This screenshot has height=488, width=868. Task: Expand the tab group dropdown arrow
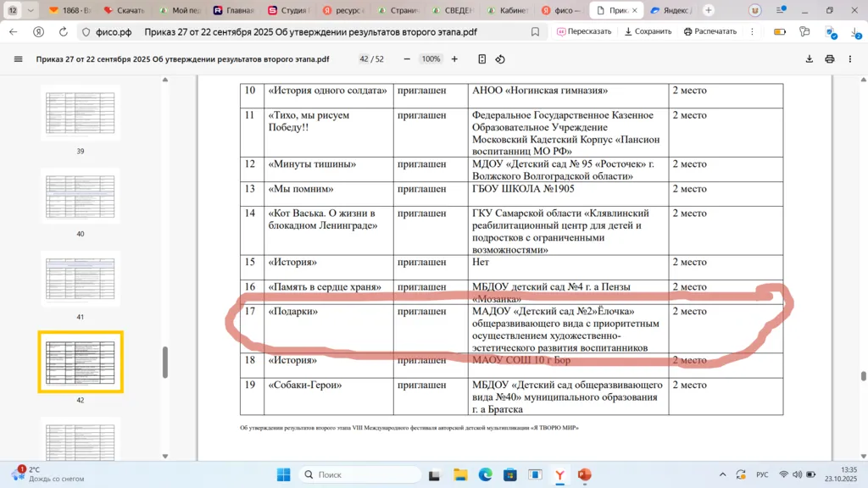coord(31,11)
